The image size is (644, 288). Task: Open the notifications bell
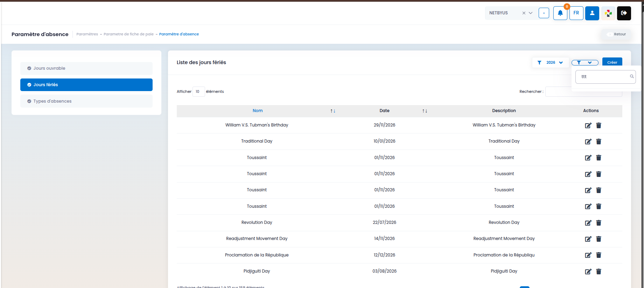tap(560, 13)
